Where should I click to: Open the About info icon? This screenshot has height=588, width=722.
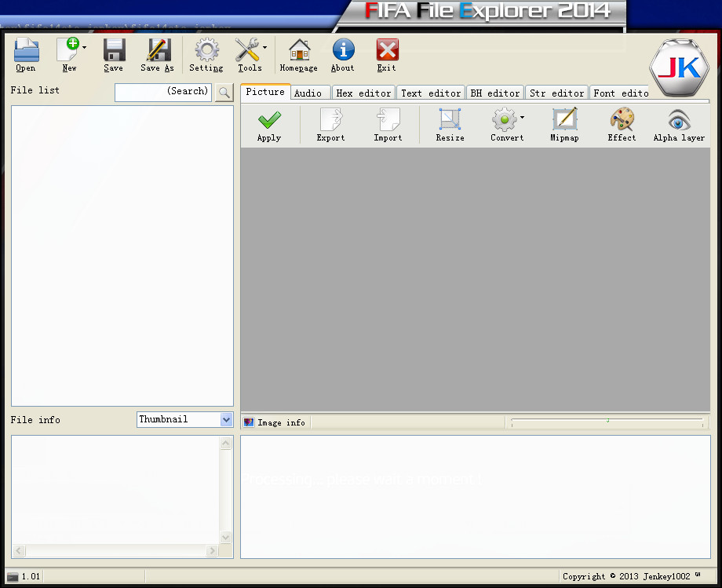coord(344,49)
